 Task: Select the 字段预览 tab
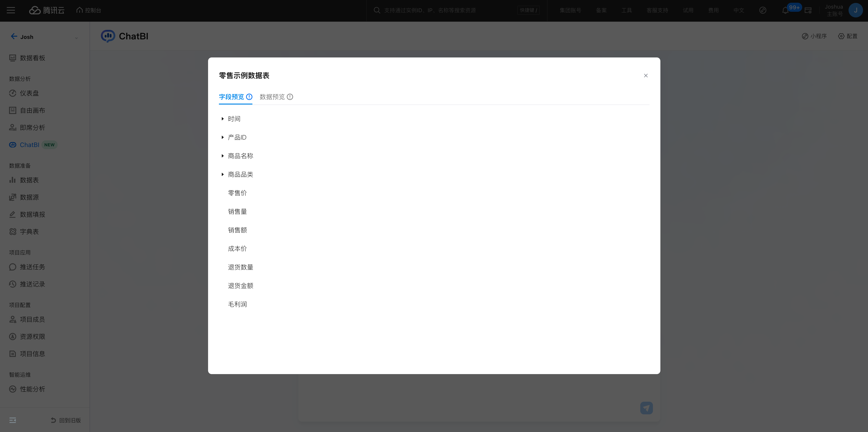231,97
